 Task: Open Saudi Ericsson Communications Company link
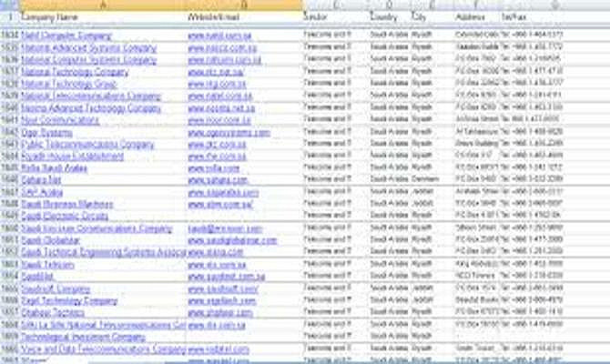pyautogui.click(x=97, y=228)
